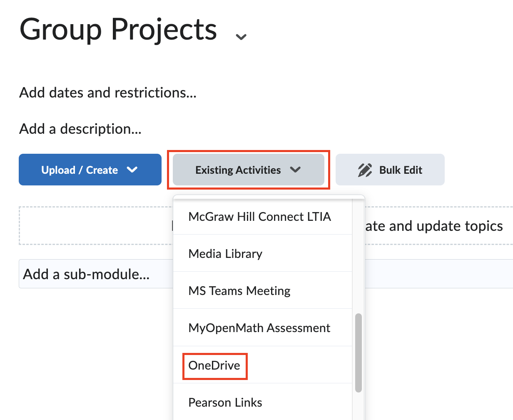The height and width of the screenshot is (420, 513).
Task: Click Add dates and restrictions
Action: pos(107,92)
